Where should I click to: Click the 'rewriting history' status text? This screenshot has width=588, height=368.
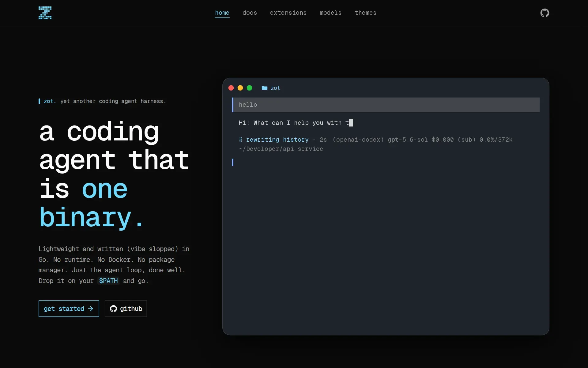coord(277,140)
